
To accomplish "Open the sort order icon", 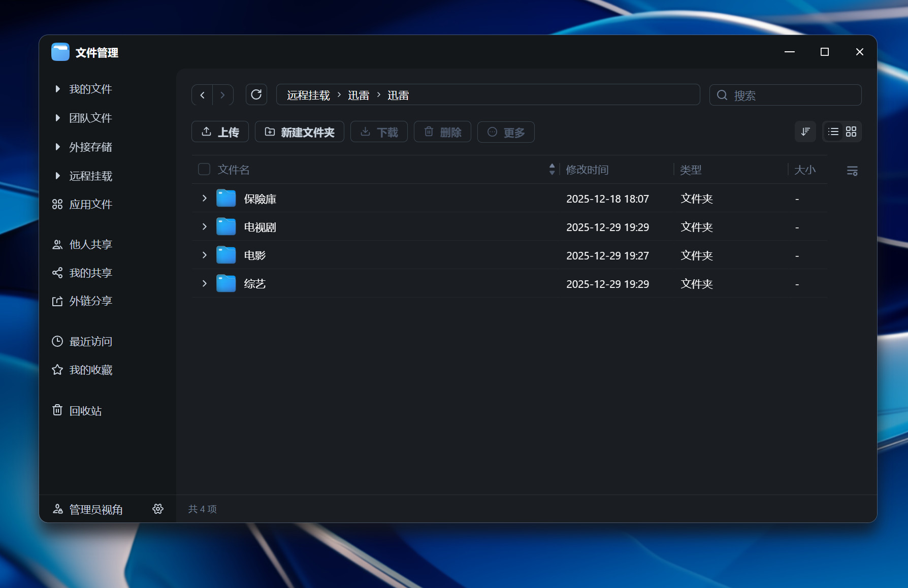I will click(805, 132).
